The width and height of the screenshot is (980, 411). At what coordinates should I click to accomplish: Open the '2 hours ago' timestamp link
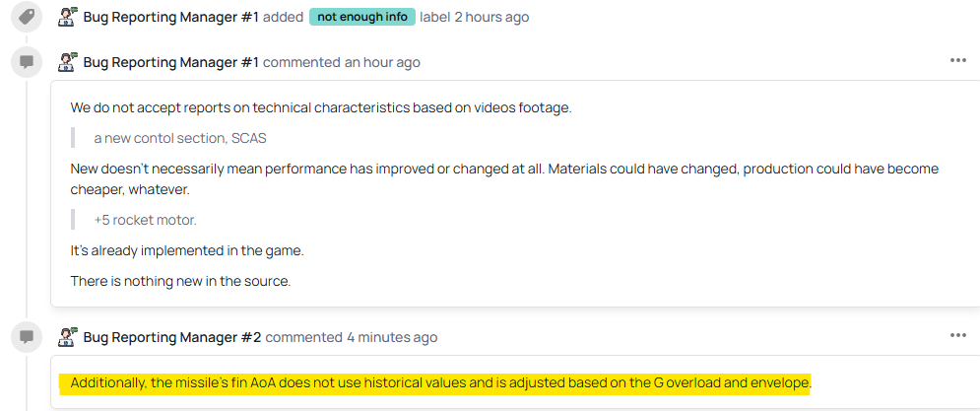click(x=491, y=17)
